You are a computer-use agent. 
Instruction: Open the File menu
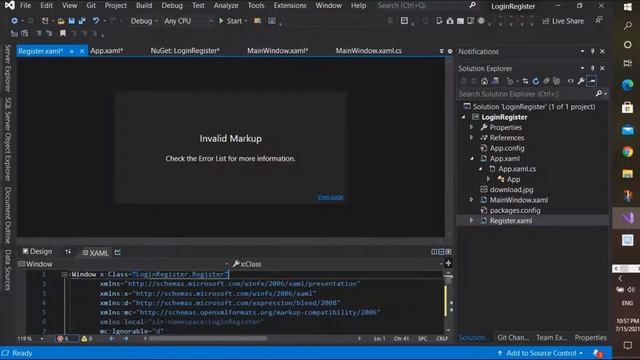(25, 5)
